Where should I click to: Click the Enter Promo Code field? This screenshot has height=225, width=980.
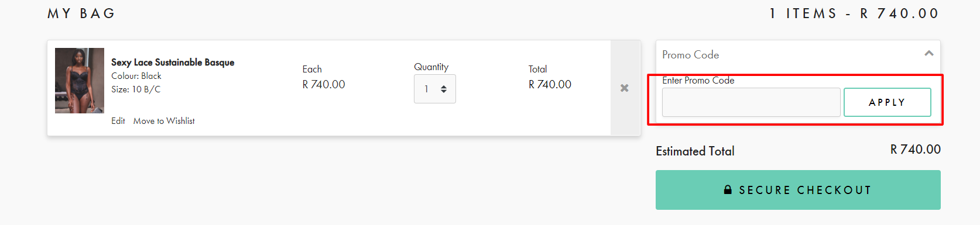(751, 102)
